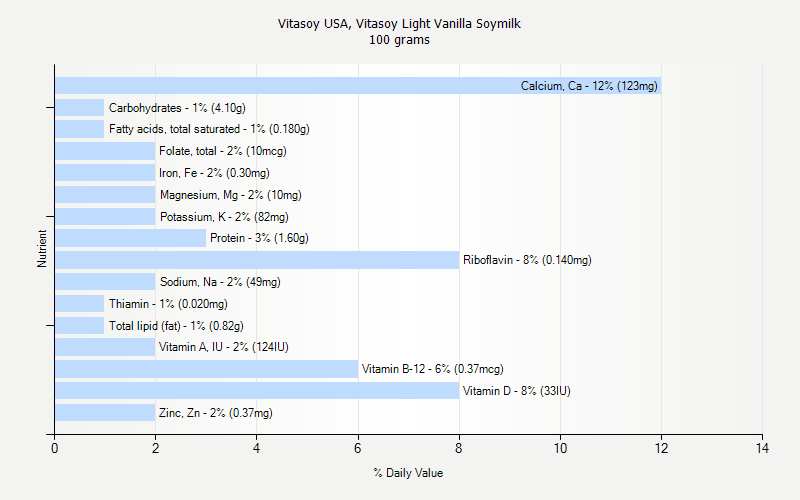Click the Vitamin B-12 bar
Viewport: 800px width, 500px height.
point(206,369)
